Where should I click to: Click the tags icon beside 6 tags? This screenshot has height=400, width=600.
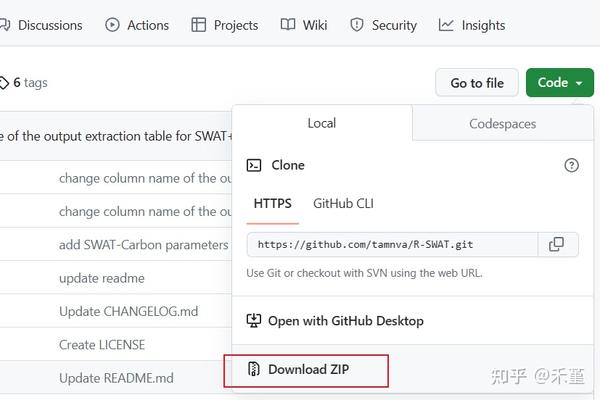pyautogui.click(x=4, y=83)
